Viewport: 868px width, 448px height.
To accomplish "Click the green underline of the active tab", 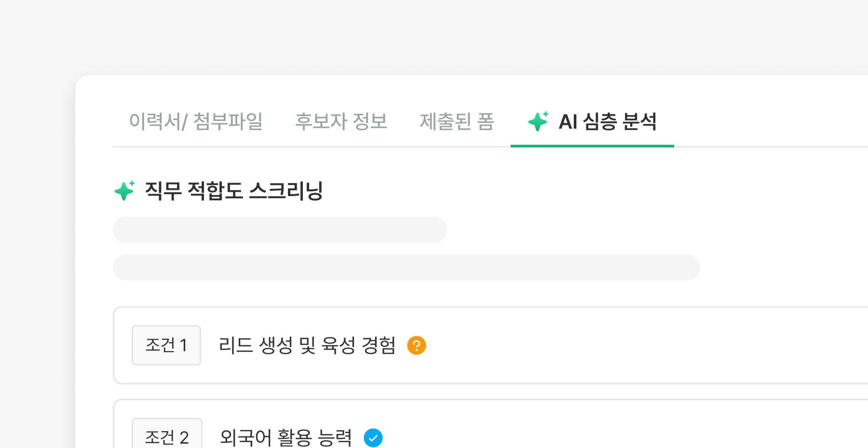I will 592,146.
